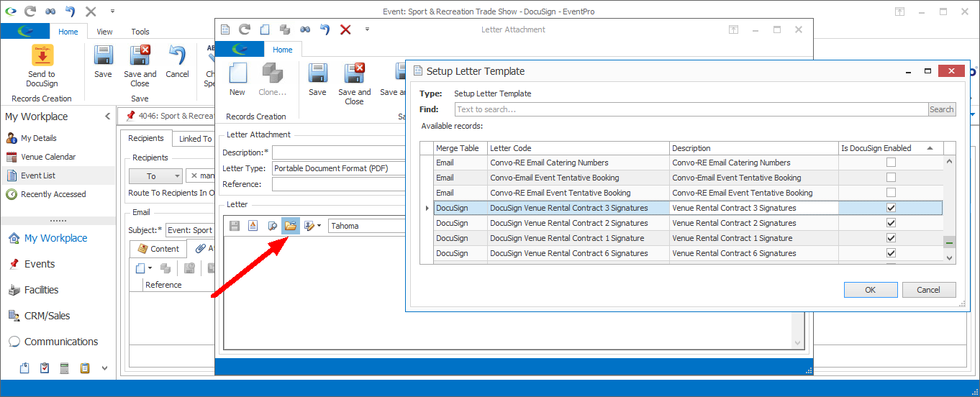
Task: Switch to the Tools ribbon tab
Action: (140, 32)
